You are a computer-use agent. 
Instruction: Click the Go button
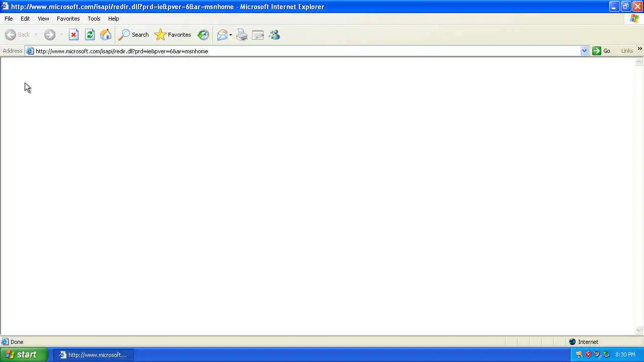(x=602, y=51)
